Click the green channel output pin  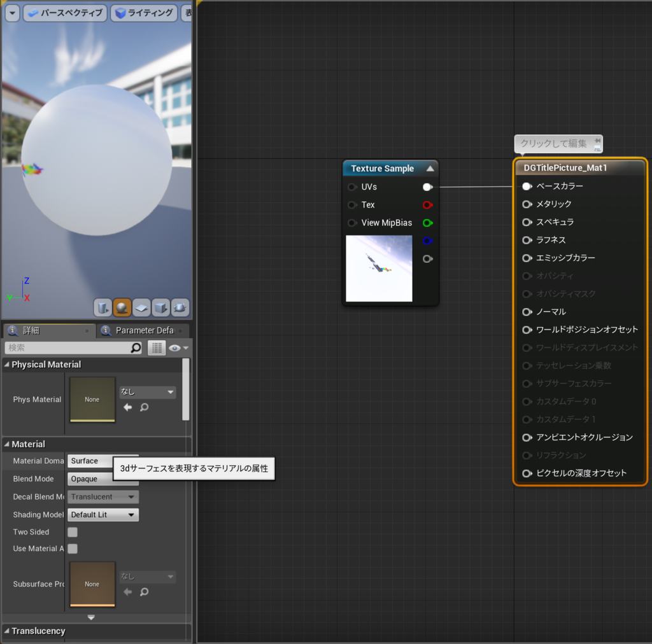(x=427, y=223)
